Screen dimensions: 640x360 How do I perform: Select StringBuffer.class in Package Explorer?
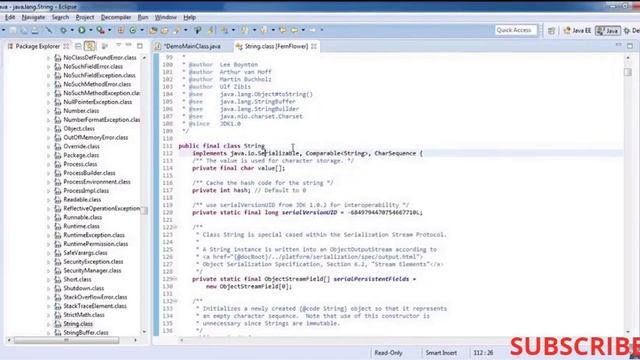pos(86,333)
